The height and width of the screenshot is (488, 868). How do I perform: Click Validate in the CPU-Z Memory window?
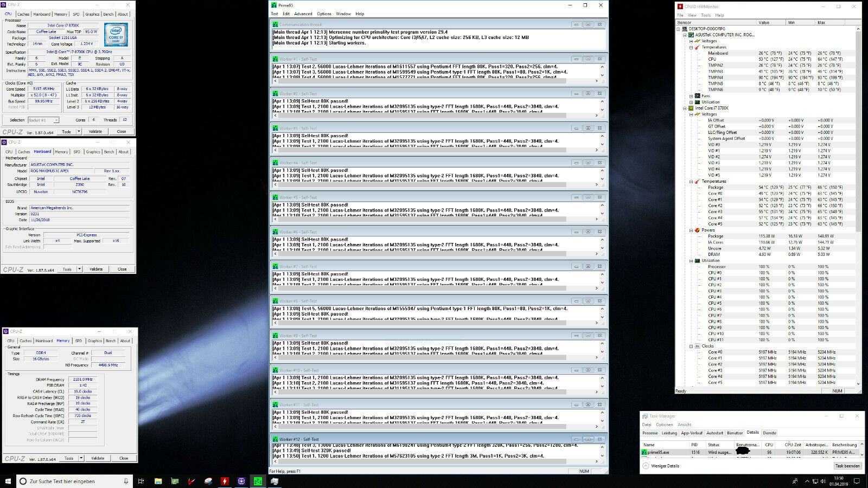point(98,458)
